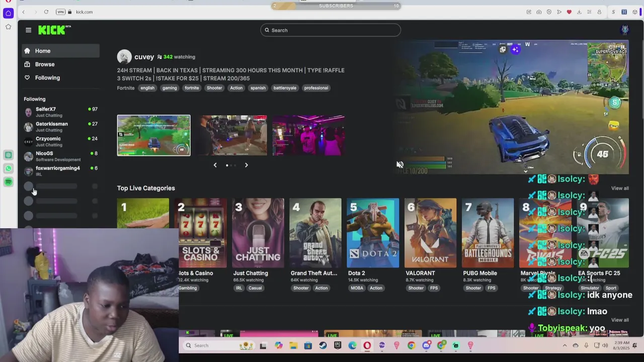The width and height of the screenshot is (644, 362).
Task: Open the browser downloads icon
Action: (x=579, y=12)
